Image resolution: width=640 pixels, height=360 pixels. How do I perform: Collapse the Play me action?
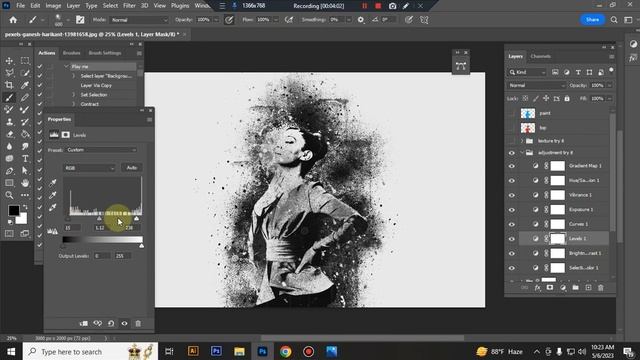click(x=66, y=66)
